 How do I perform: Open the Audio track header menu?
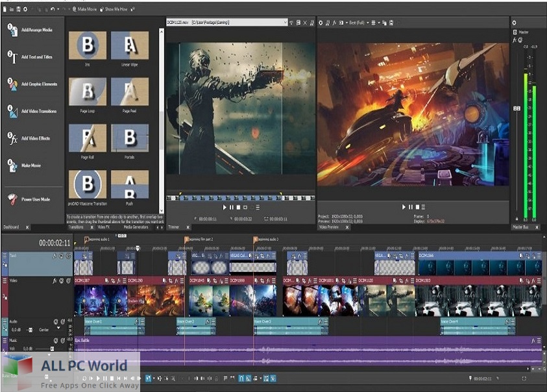click(x=5, y=321)
